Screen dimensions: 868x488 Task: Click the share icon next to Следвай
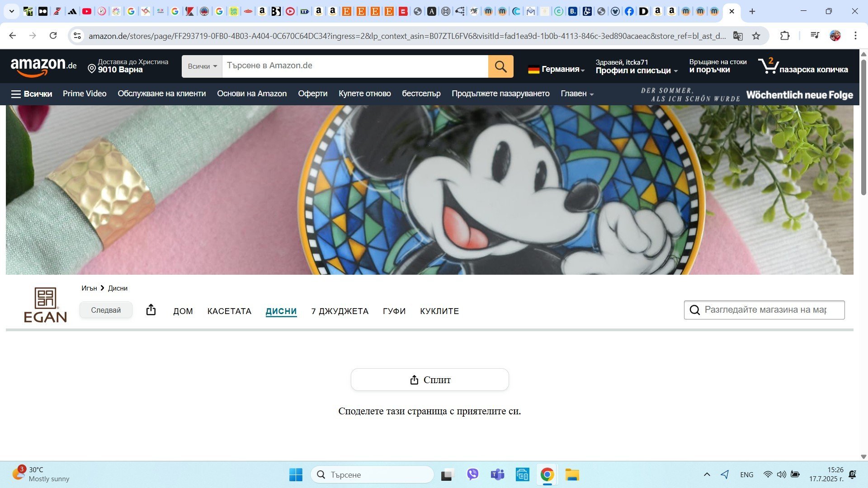[x=151, y=310]
